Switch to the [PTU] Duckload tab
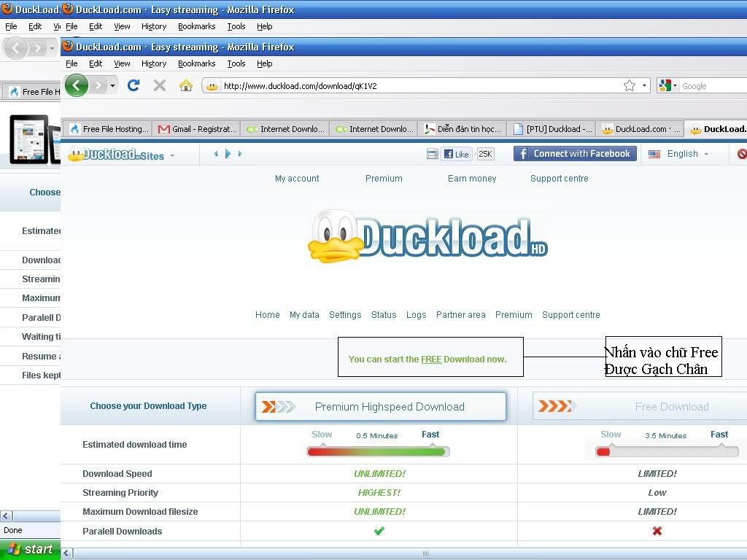This screenshot has height=560, width=747. tap(551, 128)
